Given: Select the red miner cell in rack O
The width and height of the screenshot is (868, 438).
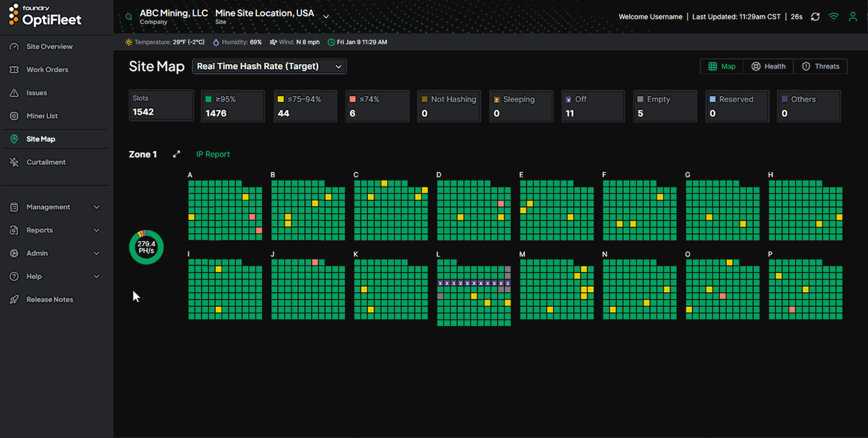Looking at the screenshot, I should (723, 296).
